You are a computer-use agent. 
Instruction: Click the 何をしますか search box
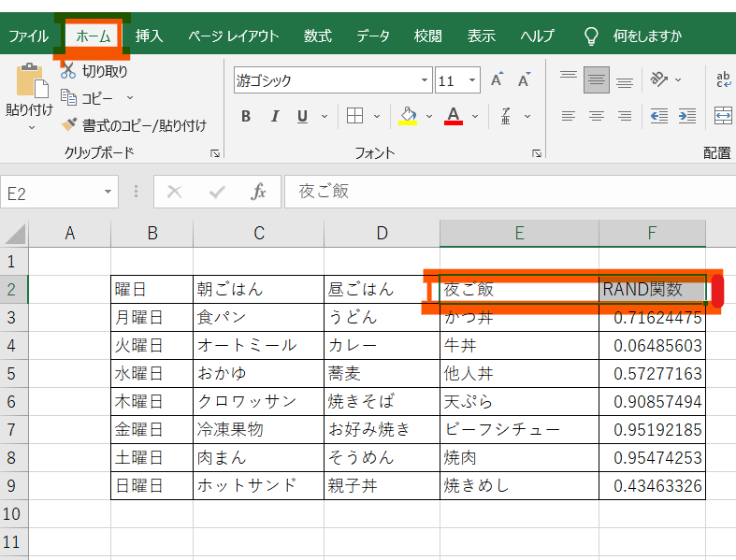point(647,36)
